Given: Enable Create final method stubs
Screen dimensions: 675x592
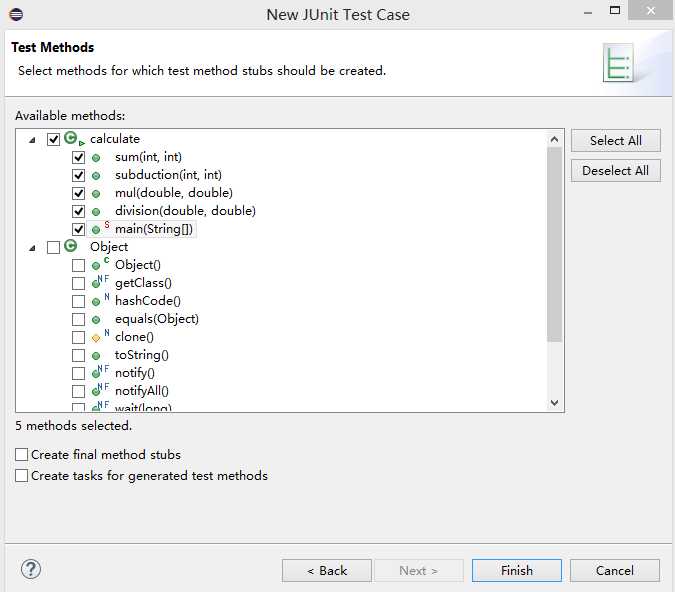Looking at the screenshot, I should click(x=22, y=455).
